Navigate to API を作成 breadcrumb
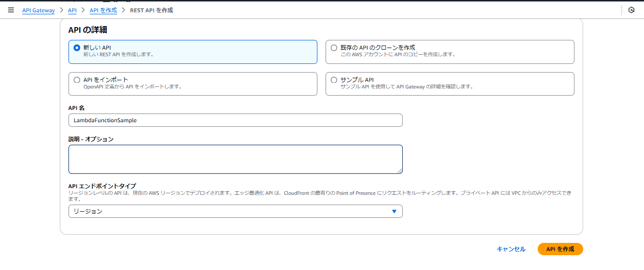 pos(103,10)
